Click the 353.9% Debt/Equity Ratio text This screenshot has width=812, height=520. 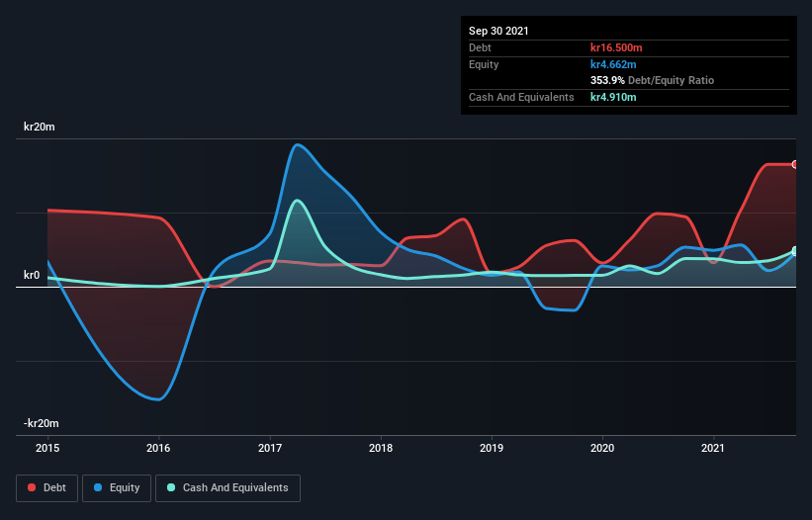point(652,81)
